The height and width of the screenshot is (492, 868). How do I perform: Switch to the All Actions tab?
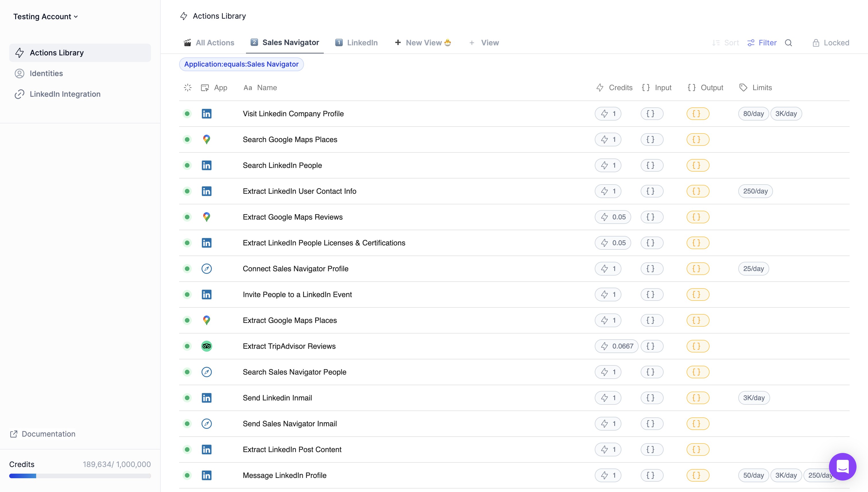pyautogui.click(x=209, y=42)
